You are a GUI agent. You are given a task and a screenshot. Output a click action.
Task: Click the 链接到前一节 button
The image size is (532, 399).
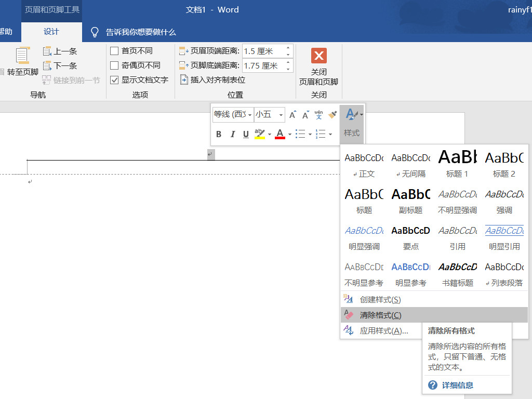(x=71, y=80)
